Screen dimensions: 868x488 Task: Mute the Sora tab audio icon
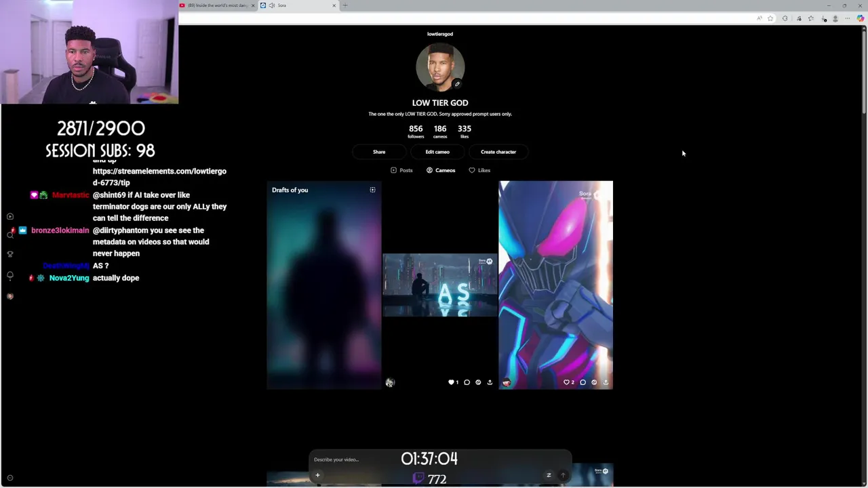272,5
